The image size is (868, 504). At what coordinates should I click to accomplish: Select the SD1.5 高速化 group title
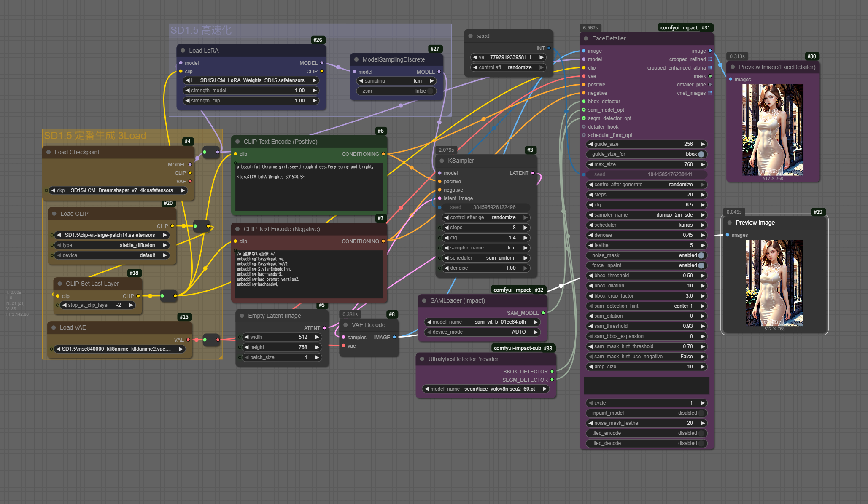[x=201, y=30]
